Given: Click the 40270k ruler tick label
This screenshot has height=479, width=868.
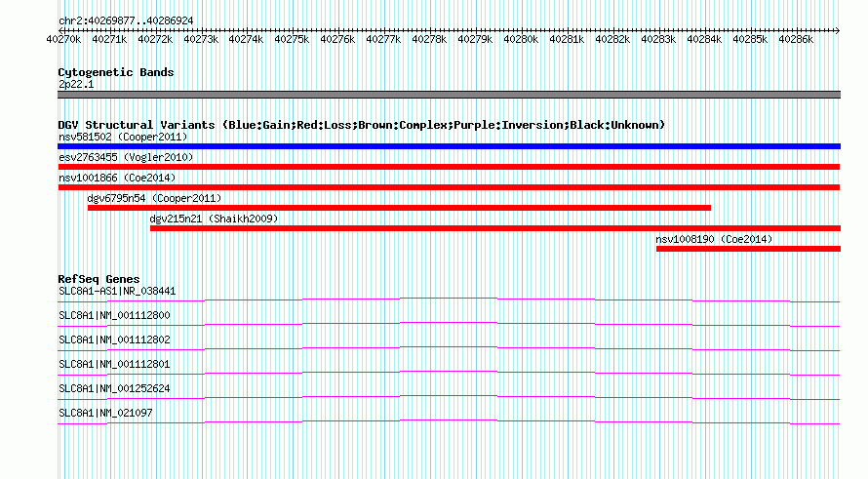Looking at the screenshot, I should (63, 39).
